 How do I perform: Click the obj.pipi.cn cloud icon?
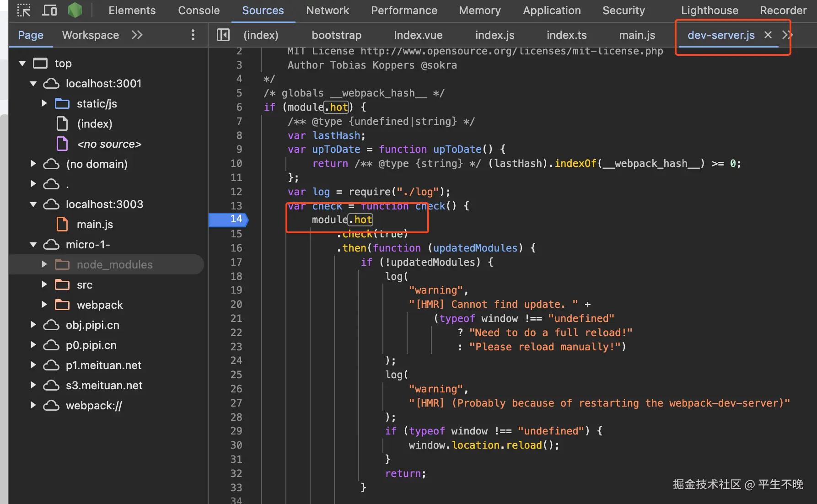[x=51, y=325]
